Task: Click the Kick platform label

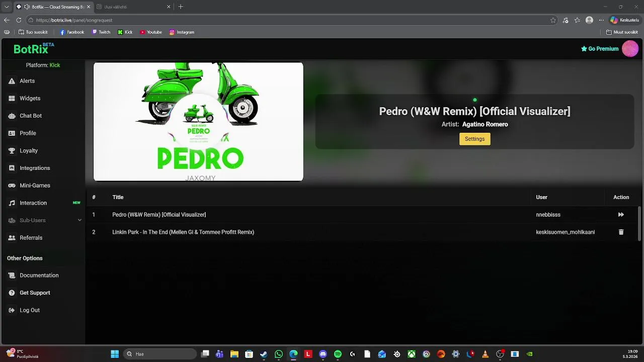Action: (x=55, y=65)
